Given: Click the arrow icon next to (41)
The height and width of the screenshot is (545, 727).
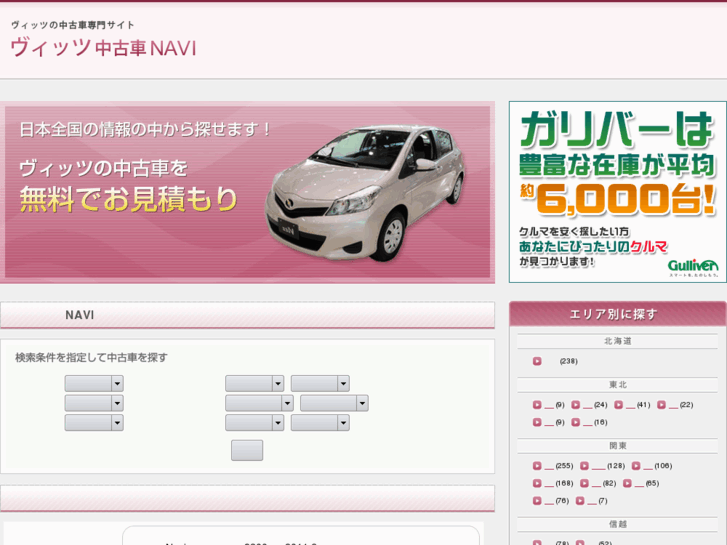Looking at the screenshot, I should [619, 405].
